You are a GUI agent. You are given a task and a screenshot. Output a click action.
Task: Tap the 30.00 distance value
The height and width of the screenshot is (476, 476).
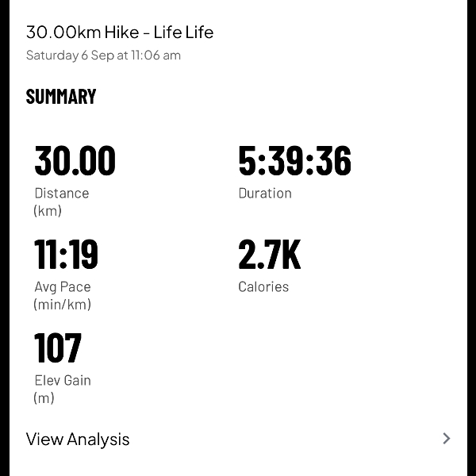[x=75, y=161]
